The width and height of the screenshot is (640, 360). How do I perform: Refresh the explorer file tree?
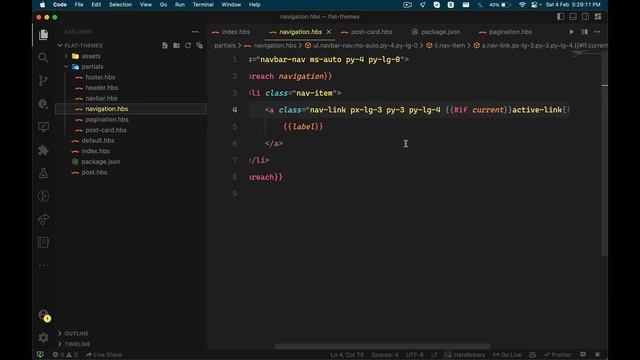pos(188,45)
